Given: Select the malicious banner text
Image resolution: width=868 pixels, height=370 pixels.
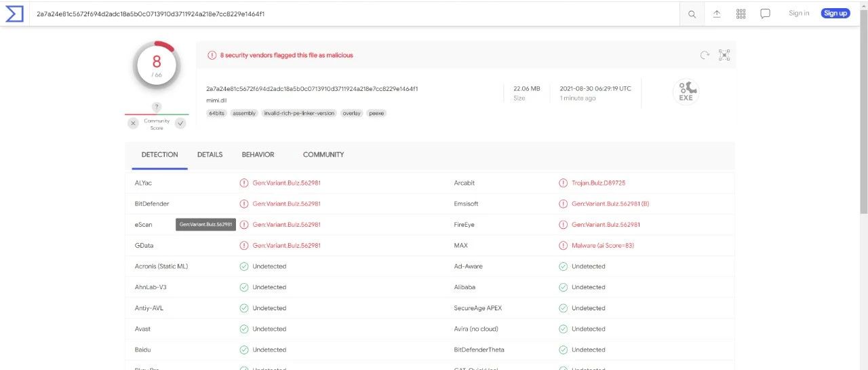Looking at the screenshot, I should coord(286,55).
